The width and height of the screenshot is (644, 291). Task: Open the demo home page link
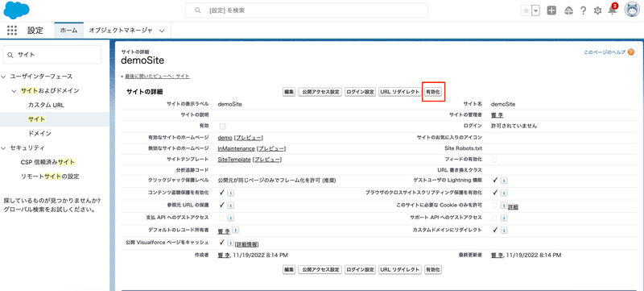click(x=225, y=137)
